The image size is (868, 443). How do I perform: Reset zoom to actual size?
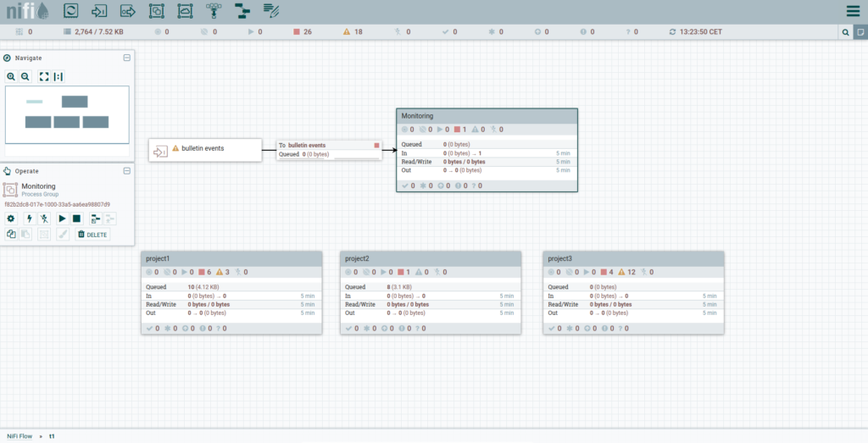point(58,77)
